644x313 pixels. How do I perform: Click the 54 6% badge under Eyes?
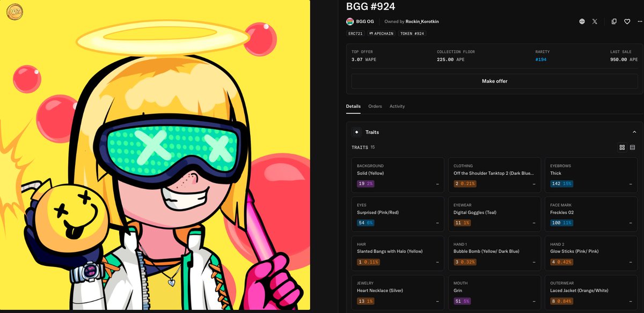tap(365, 222)
